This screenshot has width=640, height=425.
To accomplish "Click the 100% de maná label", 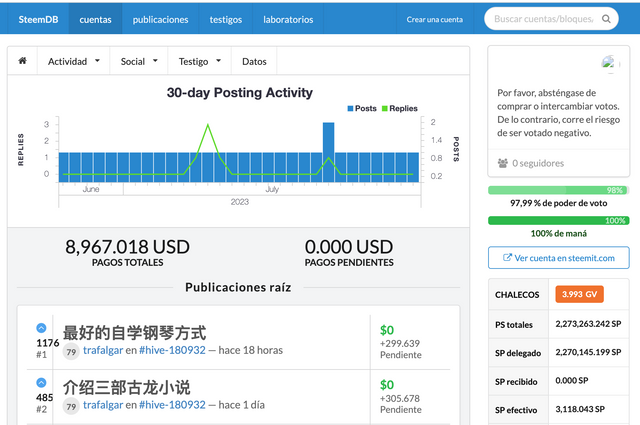I will [x=558, y=233].
